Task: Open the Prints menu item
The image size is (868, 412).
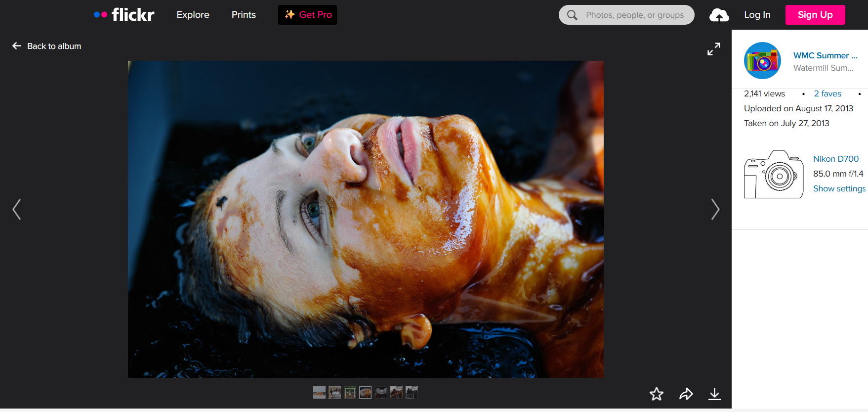Action: [x=244, y=15]
